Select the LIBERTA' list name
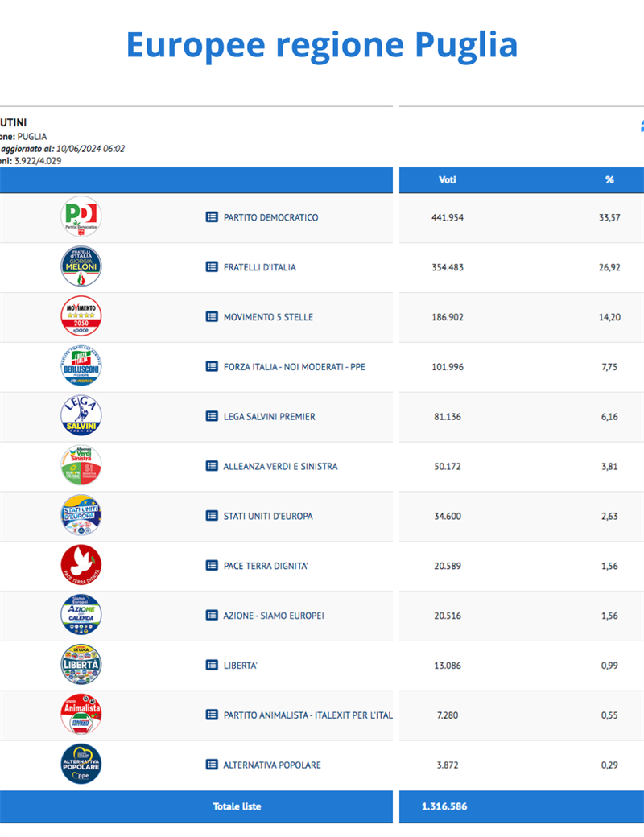 pos(241,665)
